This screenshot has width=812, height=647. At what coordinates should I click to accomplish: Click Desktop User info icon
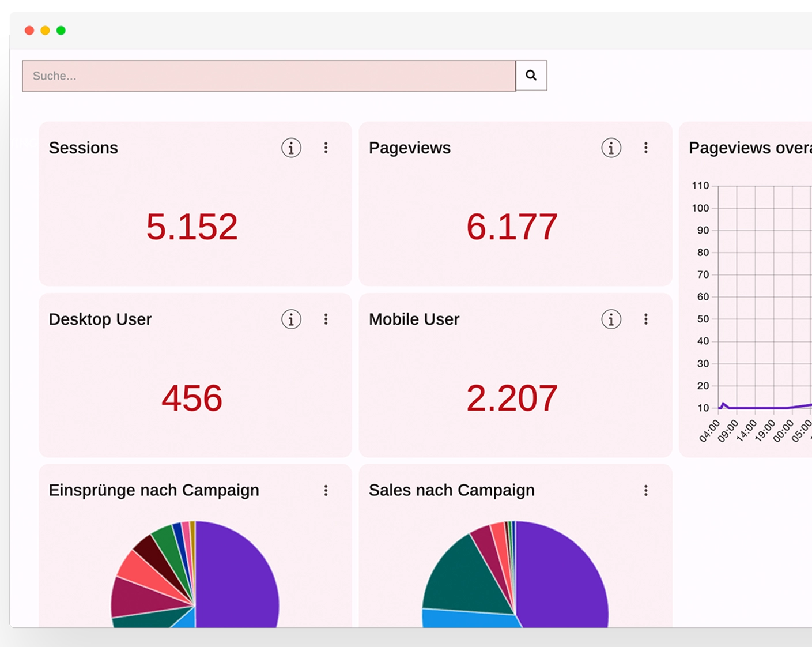pyautogui.click(x=291, y=319)
